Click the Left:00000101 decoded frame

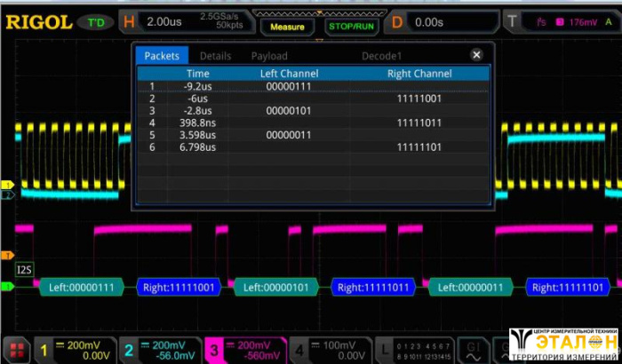[275, 287]
